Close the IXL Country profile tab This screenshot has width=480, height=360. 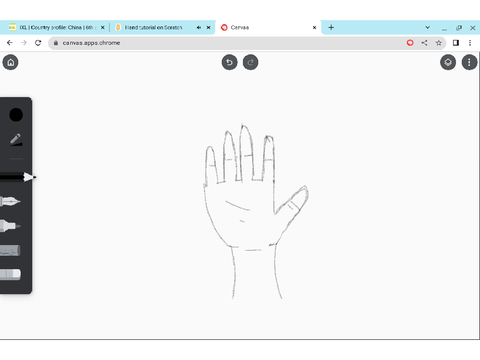click(x=103, y=27)
